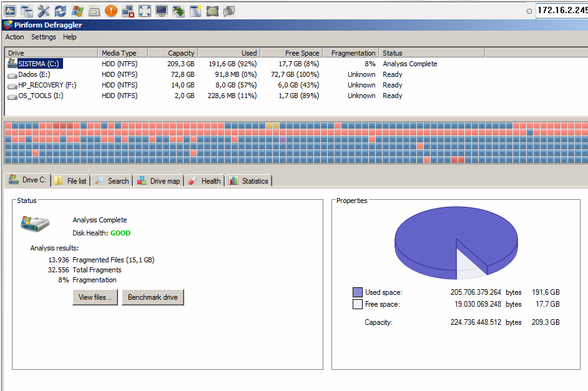Sort by the Capacity column header
This screenshot has width=588, height=391.
[173, 52]
